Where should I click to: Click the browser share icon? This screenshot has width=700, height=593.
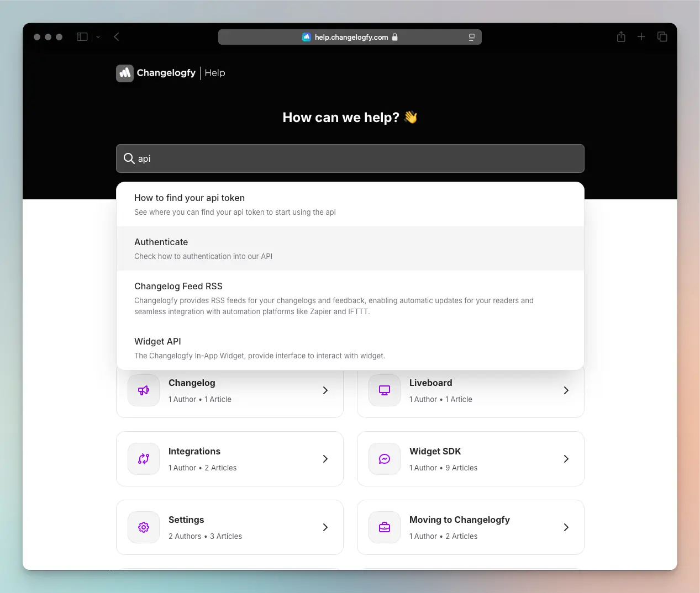click(x=621, y=37)
